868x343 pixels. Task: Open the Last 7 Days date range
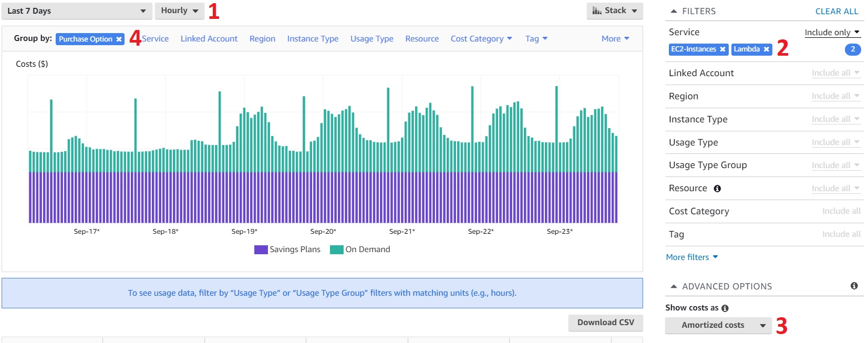tap(77, 11)
